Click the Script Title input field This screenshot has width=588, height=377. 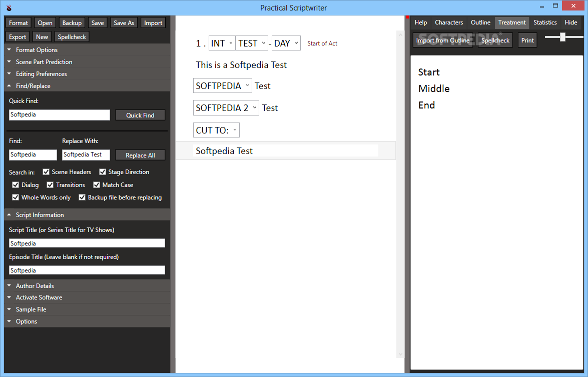[x=87, y=243]
